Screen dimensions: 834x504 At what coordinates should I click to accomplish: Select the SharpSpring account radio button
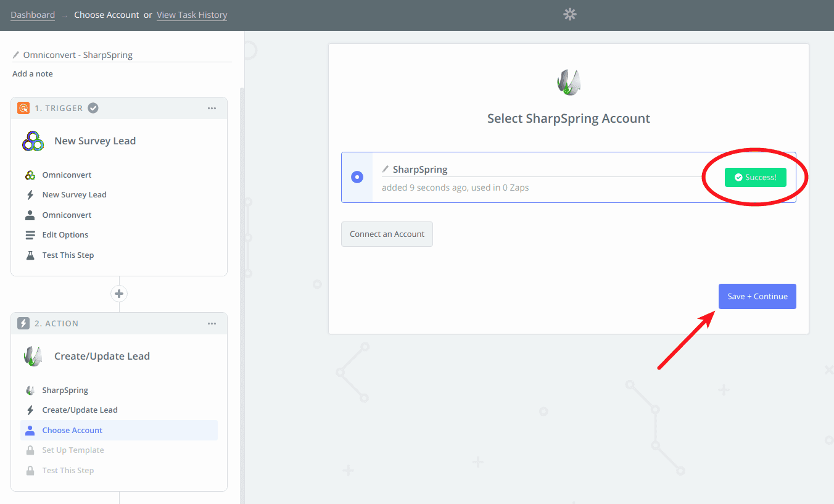[x=357, y=176]
